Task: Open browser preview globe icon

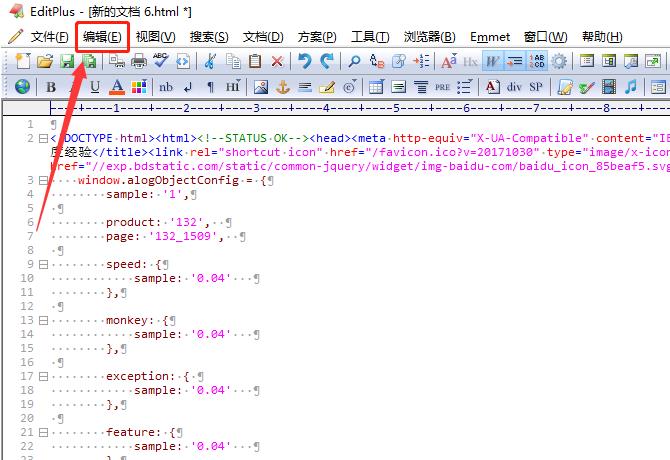Action: click(x=22, y=87)
